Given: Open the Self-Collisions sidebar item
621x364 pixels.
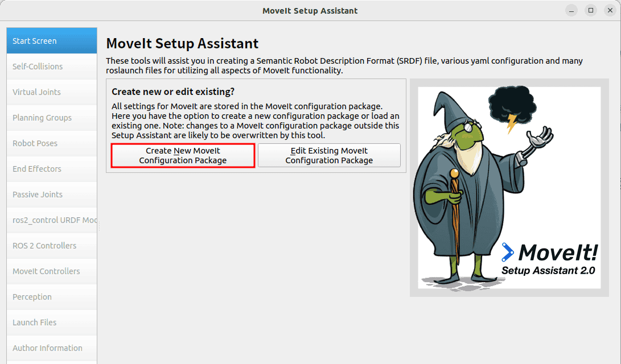Looking at the screenshot, I should point(51,67).
